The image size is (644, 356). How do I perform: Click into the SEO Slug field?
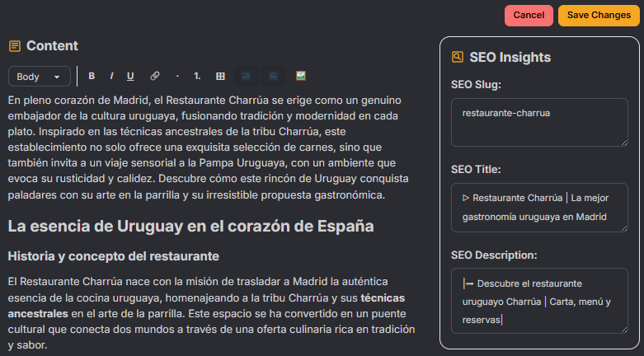point(539,122)
